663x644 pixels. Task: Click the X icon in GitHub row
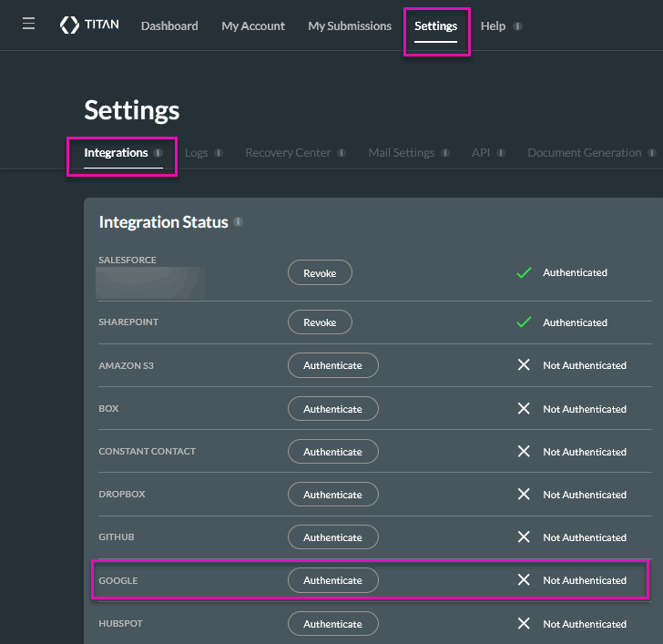(524, 537)
